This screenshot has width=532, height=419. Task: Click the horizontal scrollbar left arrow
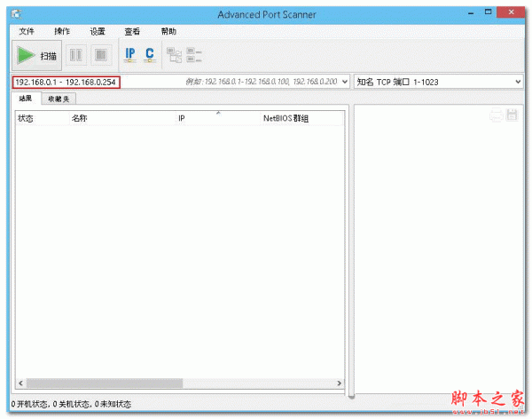(21, 383)
